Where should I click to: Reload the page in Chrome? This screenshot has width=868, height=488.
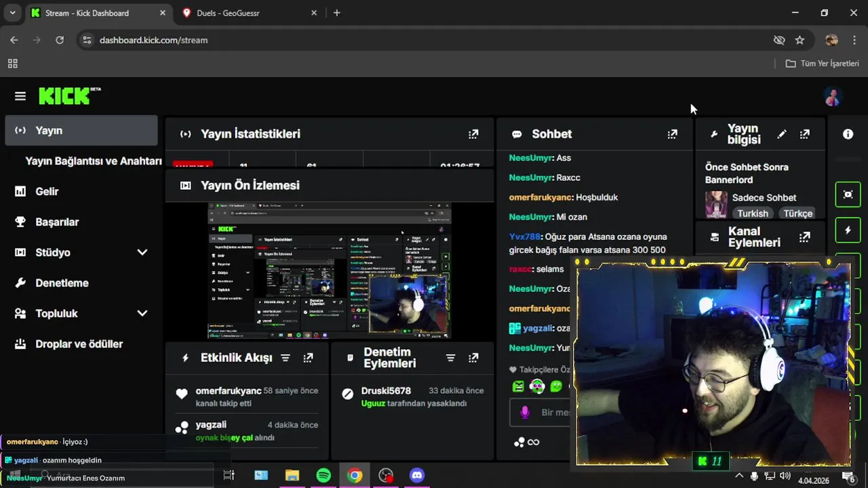pos(60,40)
